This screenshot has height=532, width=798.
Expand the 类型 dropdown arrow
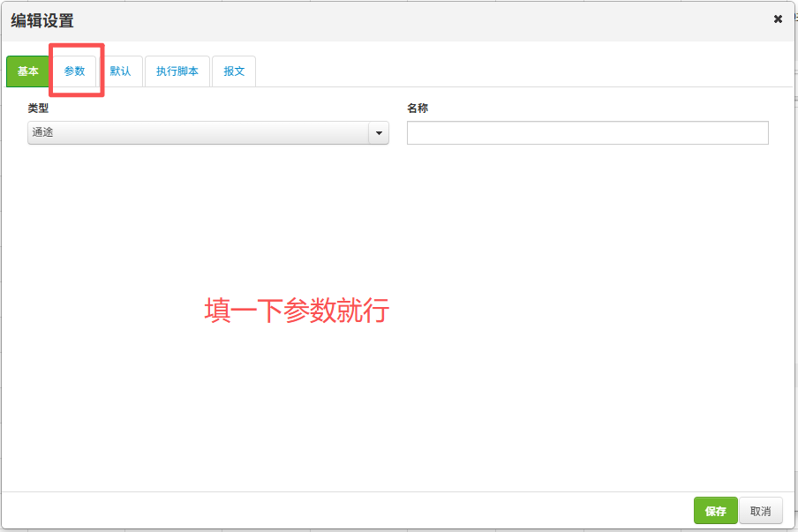pyautogui.click(x=379, y=133)
